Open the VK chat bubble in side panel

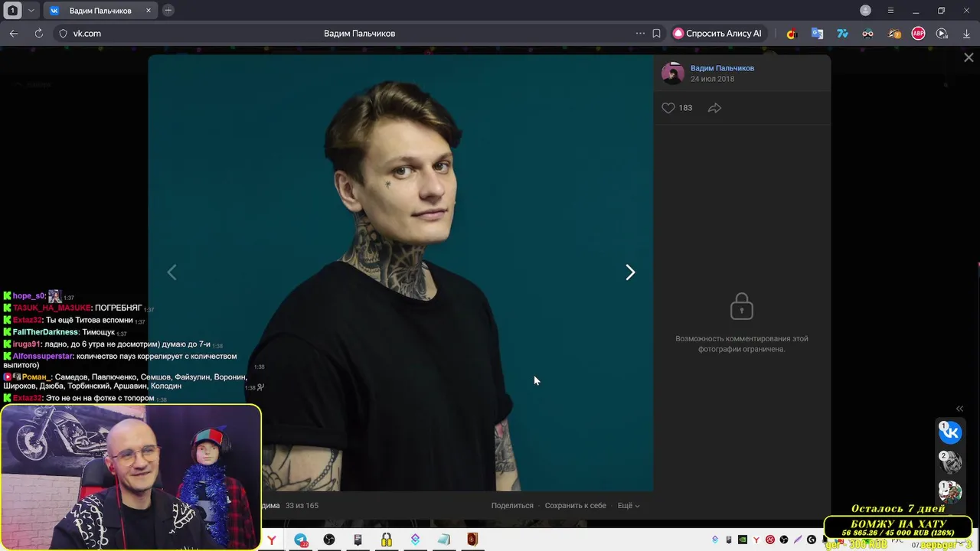950,432
